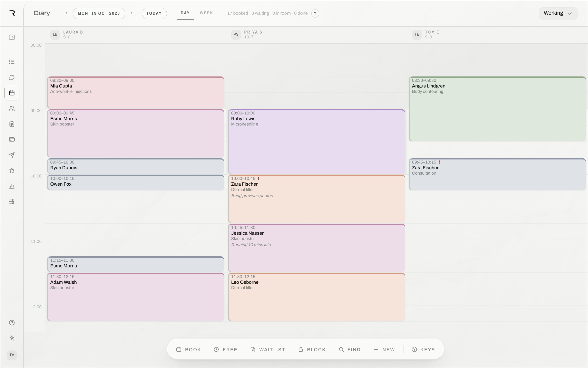Image resolution: width=588 pixels, height=368 pixels.
Task: Open Mia Gupta anti-wrinkle injections appointment
Action: pos(136,93)
